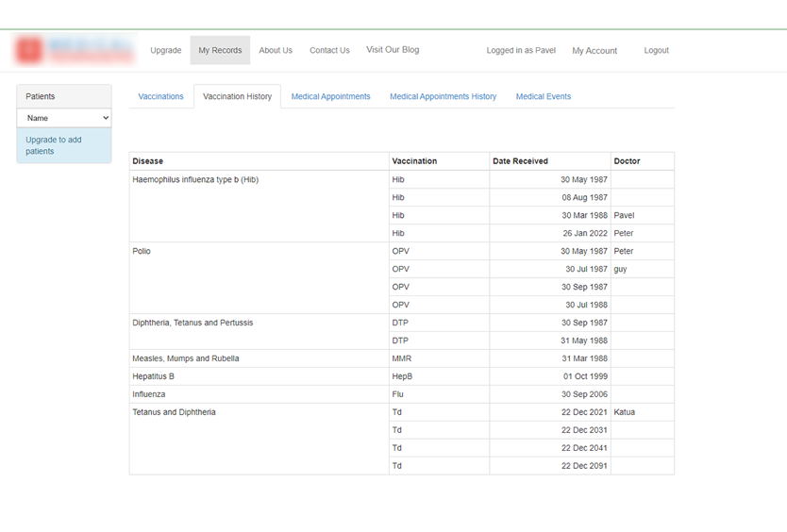The image size is (787, 532).
Task: Click Upgrade to add patients link
Action: [54, 145]
